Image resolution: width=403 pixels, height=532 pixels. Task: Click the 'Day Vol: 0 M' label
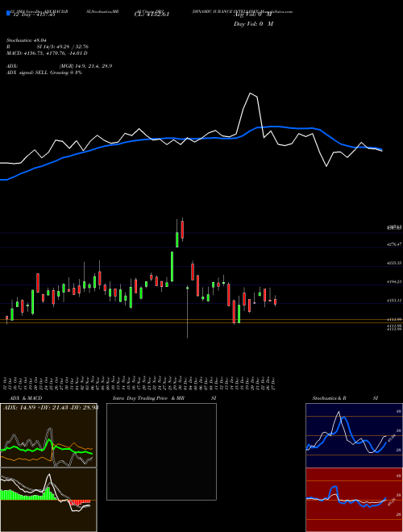click(x=253, y=24)
